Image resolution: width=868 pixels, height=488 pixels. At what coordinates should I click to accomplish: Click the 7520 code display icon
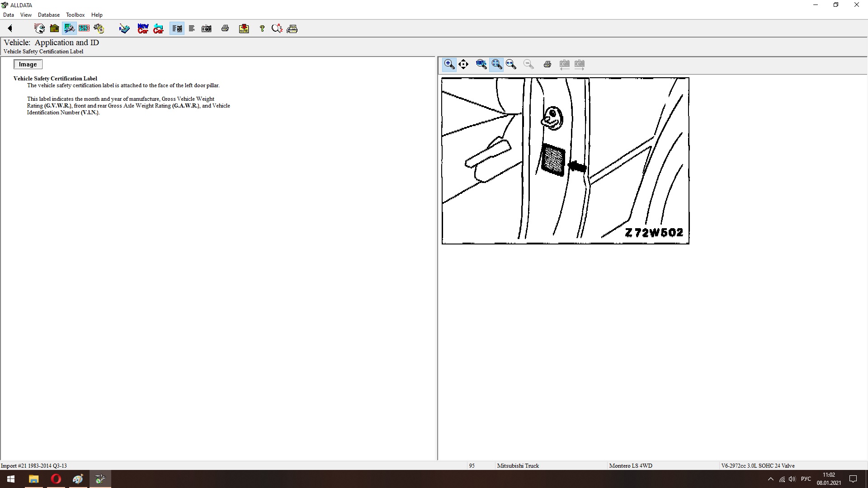click(x=84, y=28)
